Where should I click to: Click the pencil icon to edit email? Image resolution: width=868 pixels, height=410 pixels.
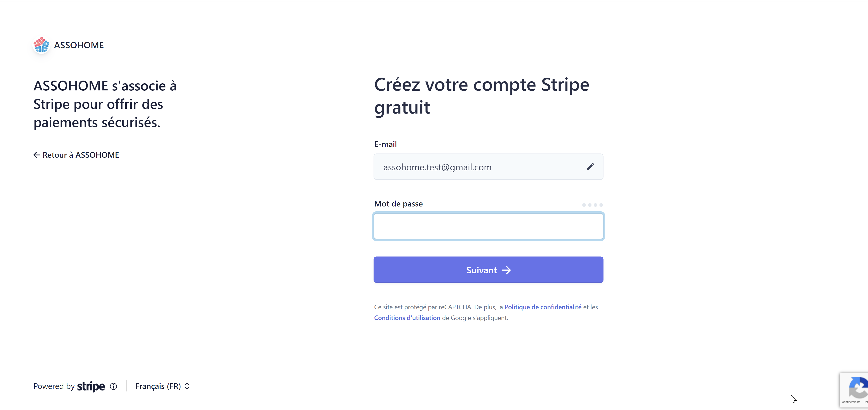click(590, 167)
